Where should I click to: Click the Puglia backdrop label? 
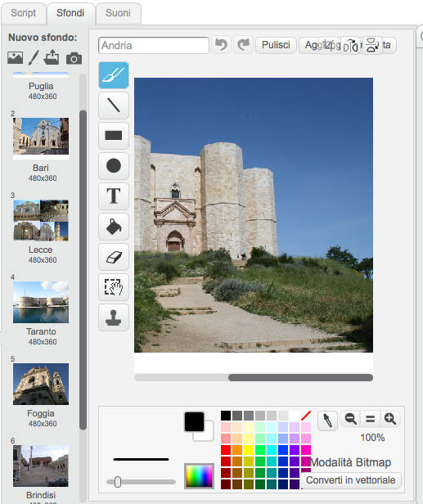(x=41, y=86)
